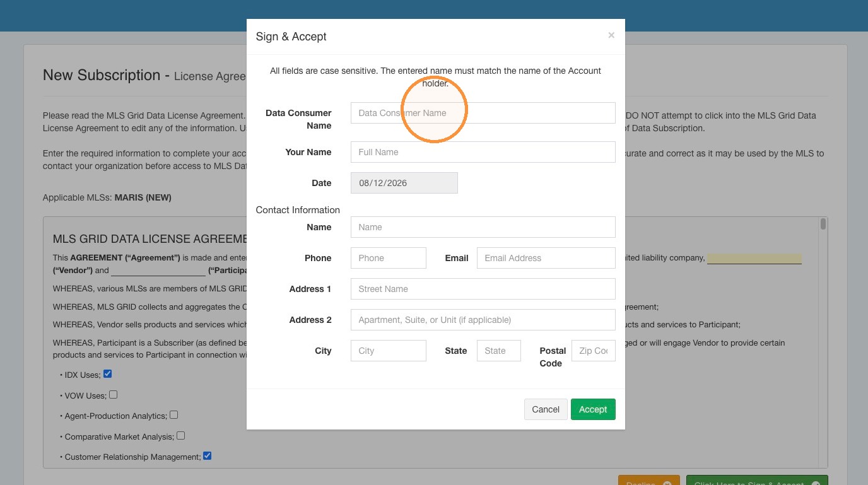868x485 pixels.
Task: Click the Sign & Accept dialog title
Action: [291, 37]
